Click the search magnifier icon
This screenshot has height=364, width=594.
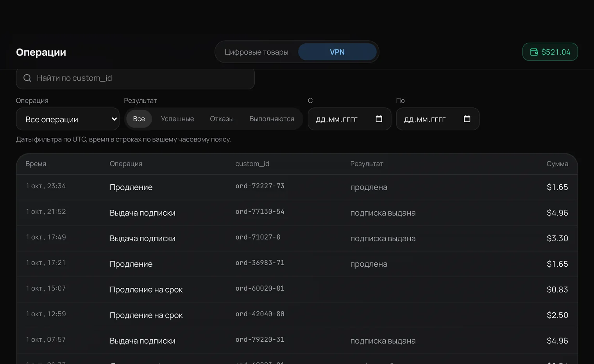coord(27,78)
